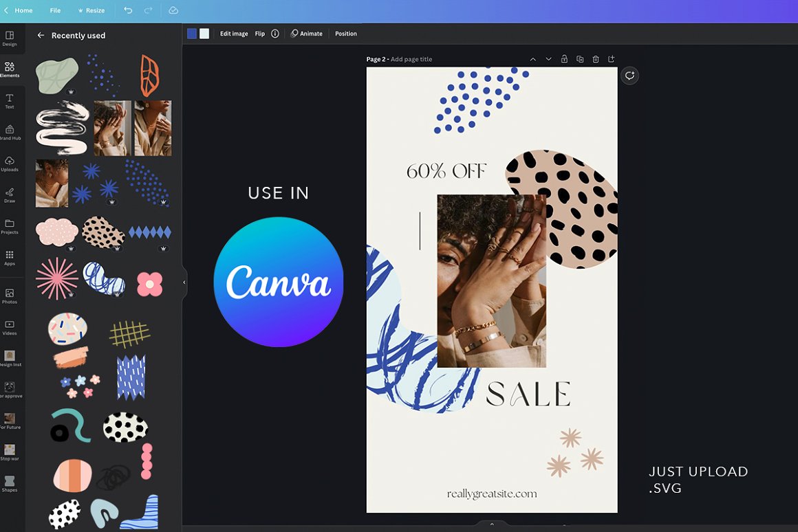798x532 pixels.
Task: Go back from Recently used panel
Action: (x=41, y=35)
